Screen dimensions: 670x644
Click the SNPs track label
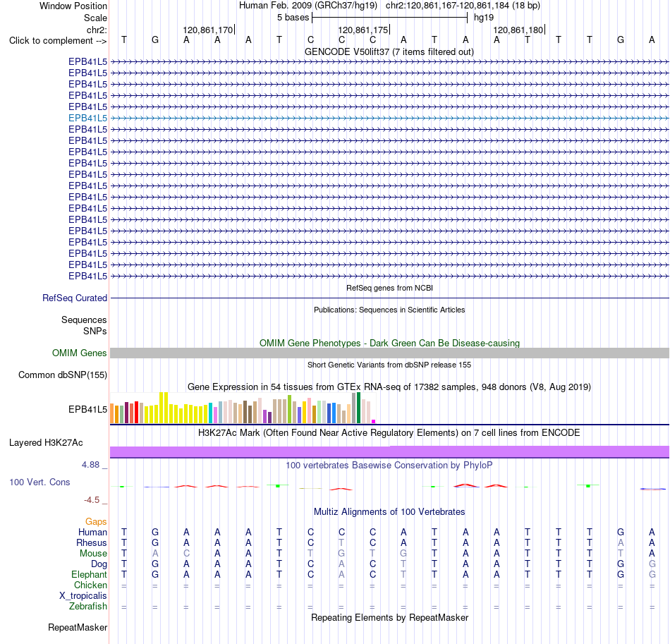click(x=95, y=332)
